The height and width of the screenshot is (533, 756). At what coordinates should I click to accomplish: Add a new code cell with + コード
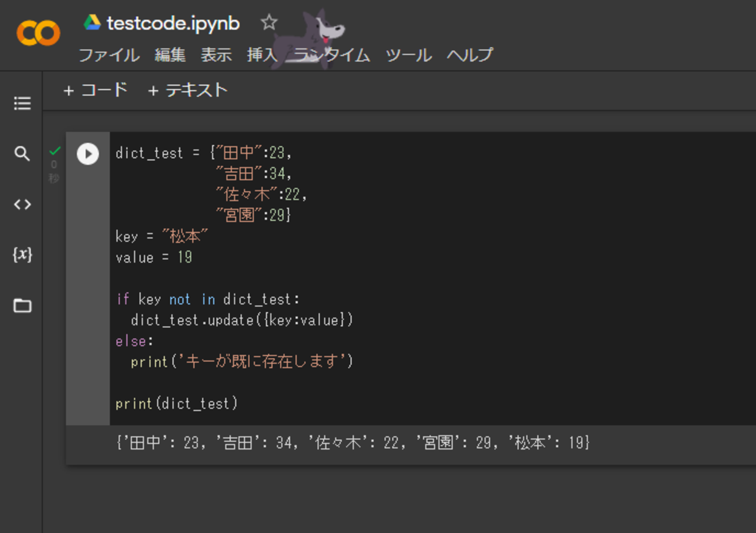96,90
